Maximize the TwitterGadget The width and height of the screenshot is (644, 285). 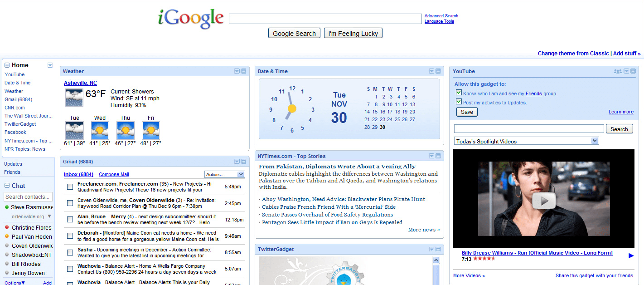coord(438,249)
